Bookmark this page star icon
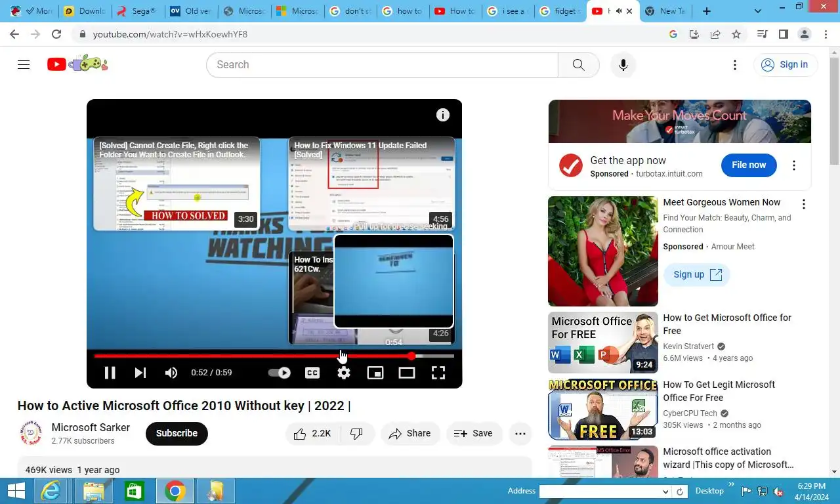 pyautogui.click(x=736, y=34)
